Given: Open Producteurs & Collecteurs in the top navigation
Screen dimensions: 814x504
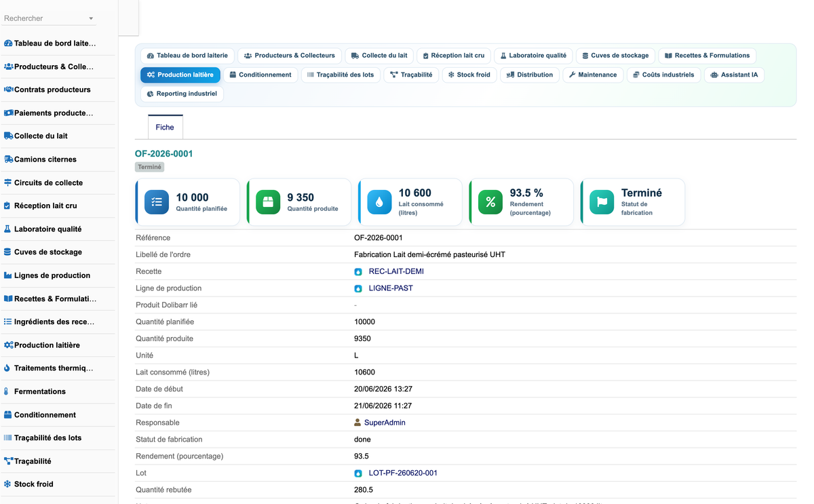Looking at the screenshot, I should (290, 56).
